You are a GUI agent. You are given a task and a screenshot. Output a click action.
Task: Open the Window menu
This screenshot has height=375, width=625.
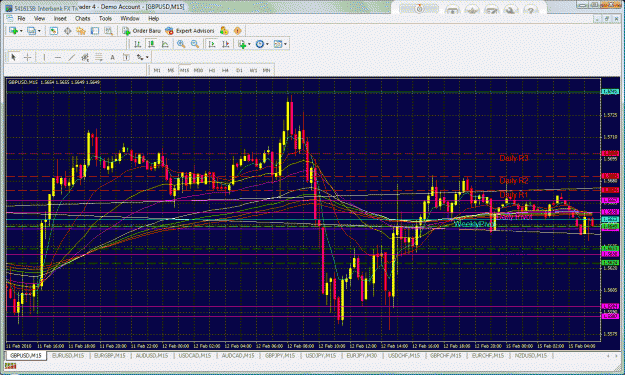click(130, 18)
